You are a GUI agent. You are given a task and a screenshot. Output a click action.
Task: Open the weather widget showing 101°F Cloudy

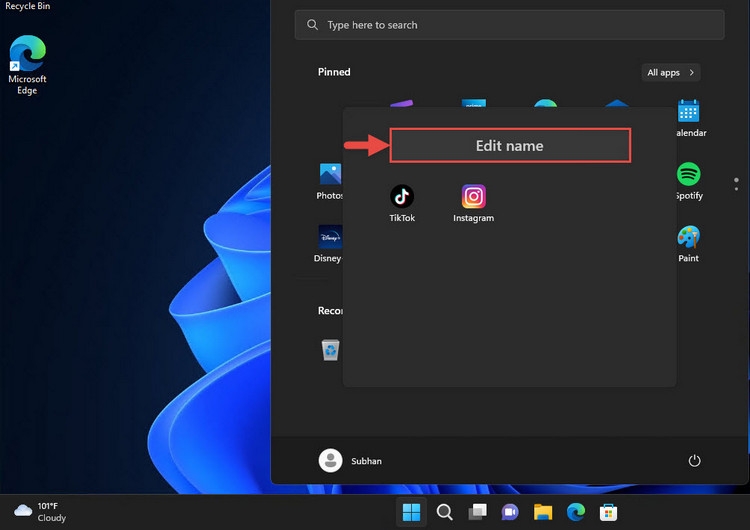pos(40,512)
